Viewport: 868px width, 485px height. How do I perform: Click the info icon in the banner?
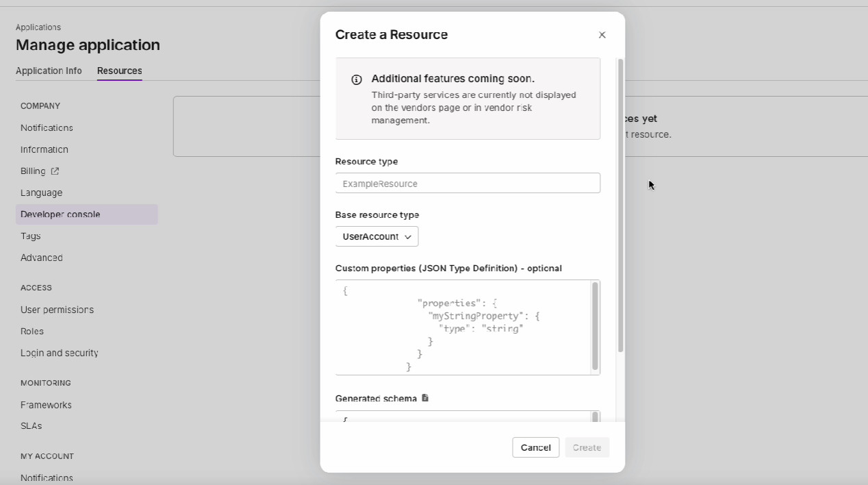356,79
